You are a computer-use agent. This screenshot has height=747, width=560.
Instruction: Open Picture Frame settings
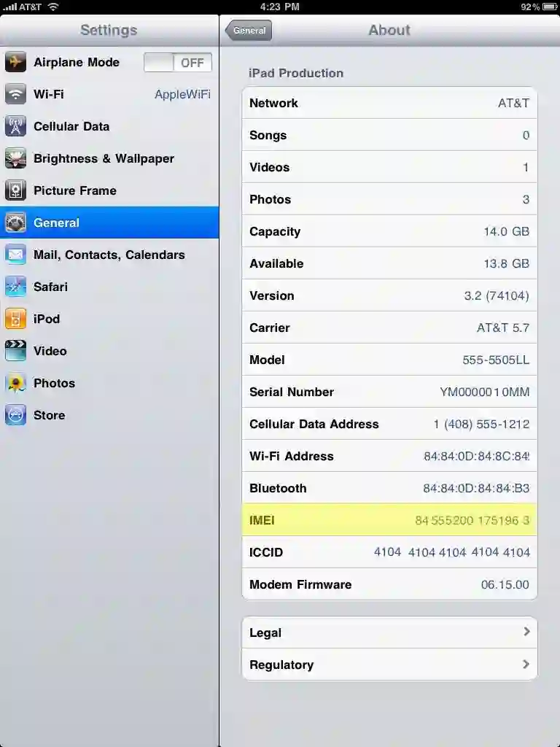(109, 190)
